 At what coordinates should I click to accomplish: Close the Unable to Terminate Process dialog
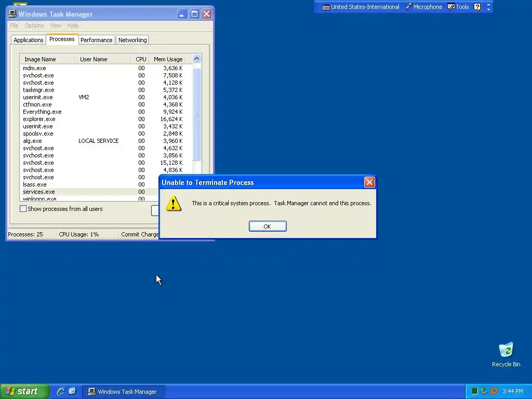[x=369, y=182]
